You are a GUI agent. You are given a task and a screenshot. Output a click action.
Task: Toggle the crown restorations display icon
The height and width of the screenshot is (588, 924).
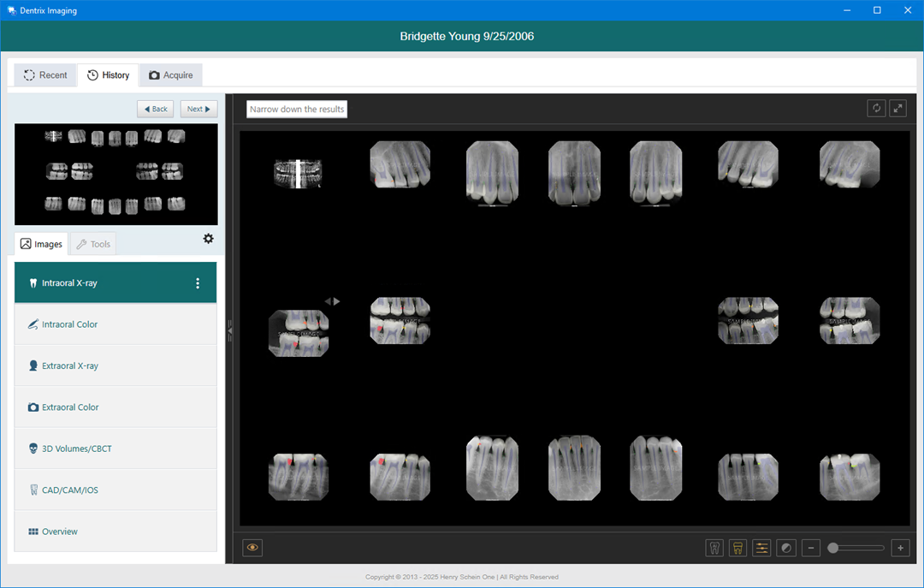click(737, 548)
